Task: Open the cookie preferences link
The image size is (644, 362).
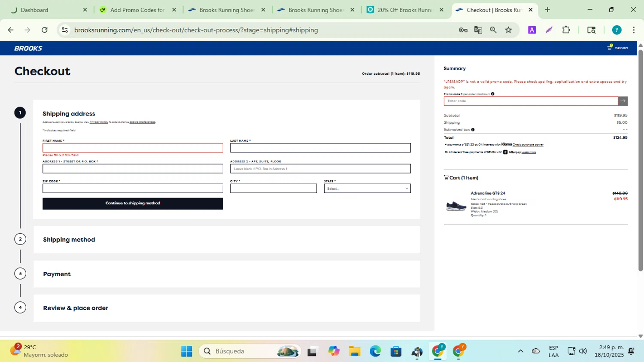Action: pos(142,122)
